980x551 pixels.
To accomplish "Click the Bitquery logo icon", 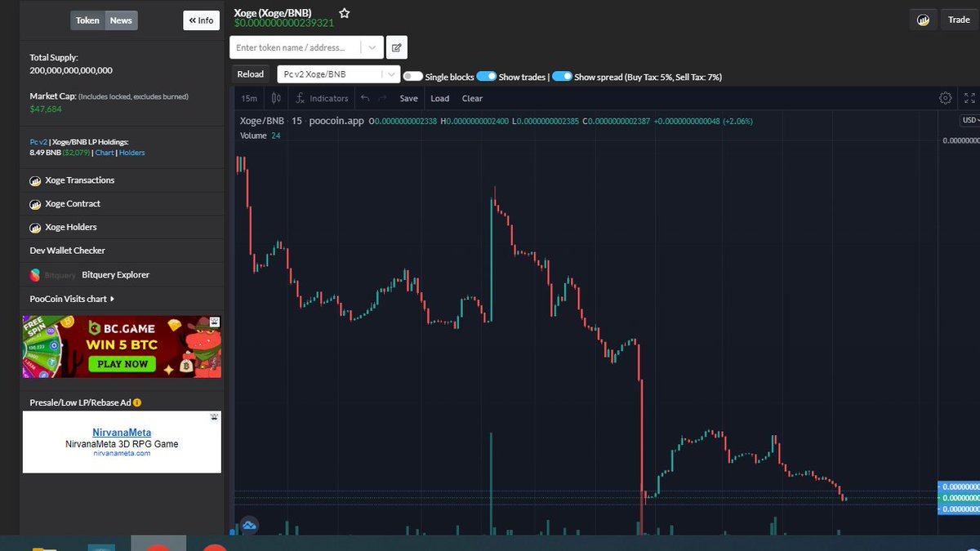I will click(x=35, y=275).
